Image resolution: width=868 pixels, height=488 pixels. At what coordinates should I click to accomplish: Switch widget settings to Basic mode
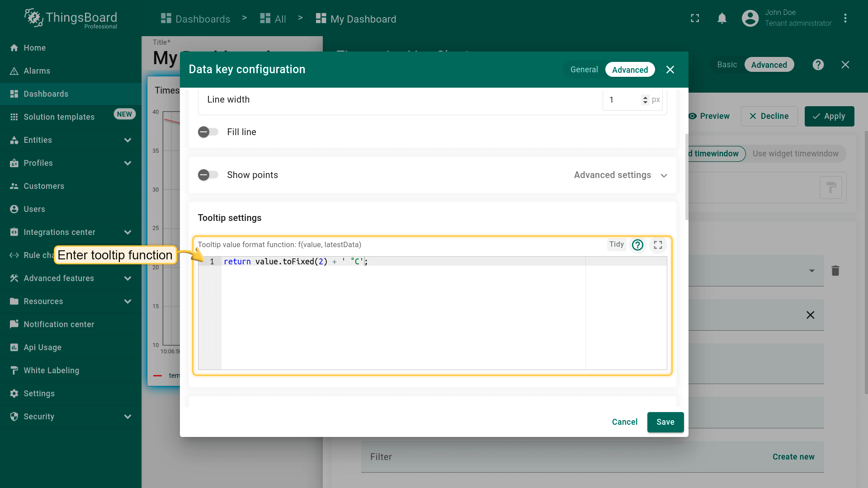(726, 65)
